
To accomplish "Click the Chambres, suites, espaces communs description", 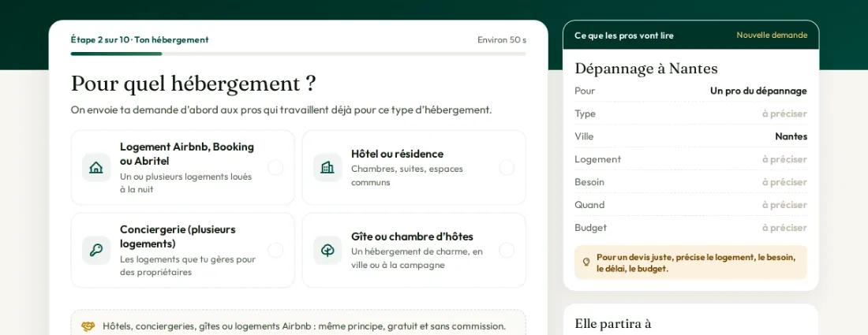I will (407, 175).
